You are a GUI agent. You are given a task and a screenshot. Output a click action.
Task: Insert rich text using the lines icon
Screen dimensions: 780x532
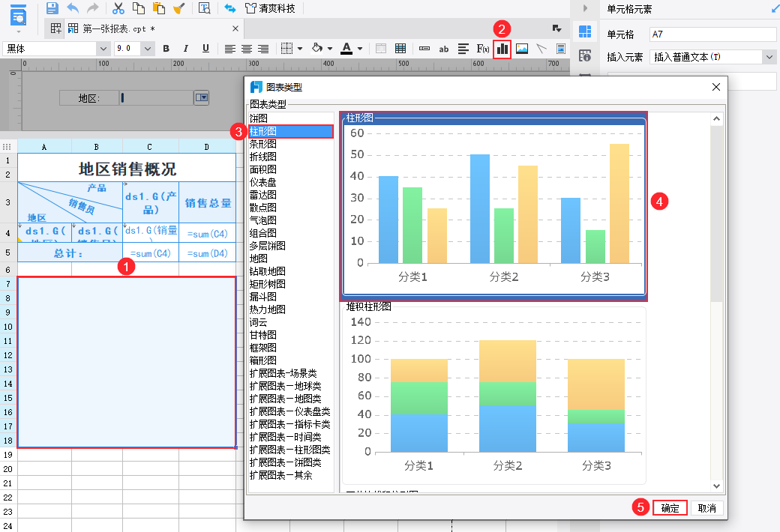(463, 49)
